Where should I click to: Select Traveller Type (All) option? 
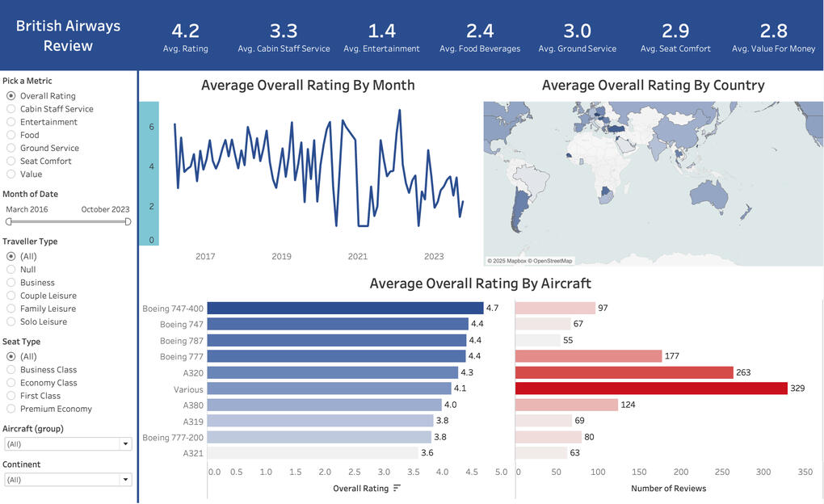pyautogui.click(x=11, y=257)
